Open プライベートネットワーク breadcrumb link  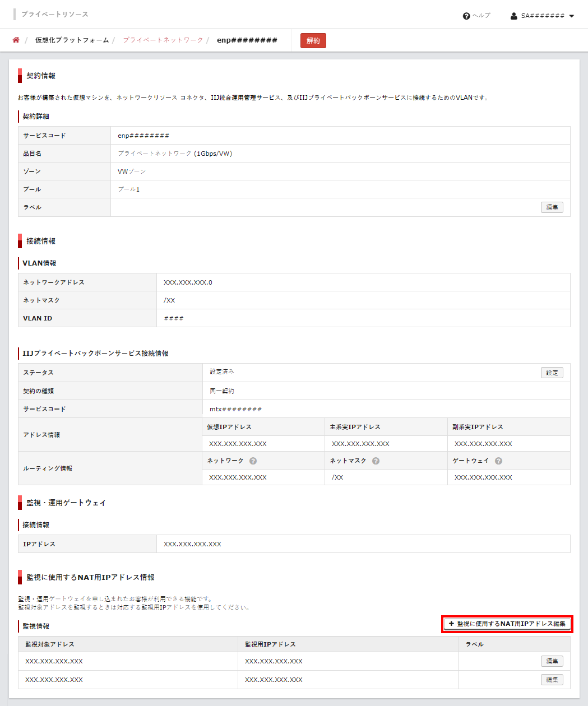163,40
